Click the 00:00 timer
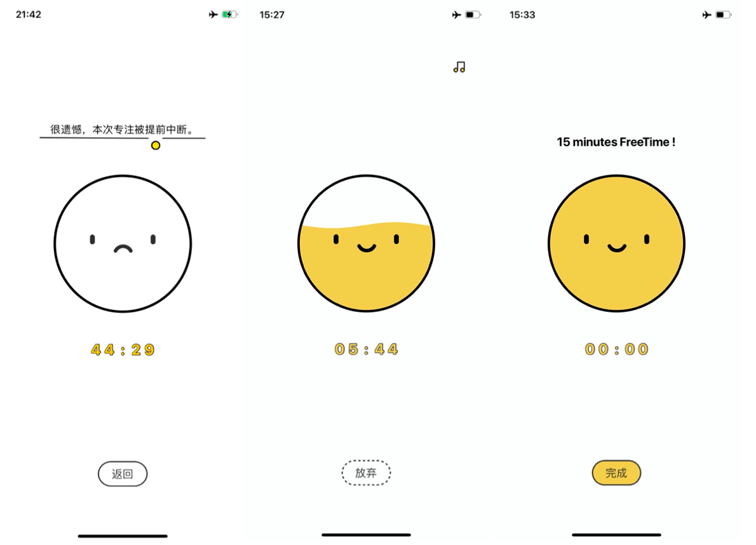756x545 pixels. point(616,349)
